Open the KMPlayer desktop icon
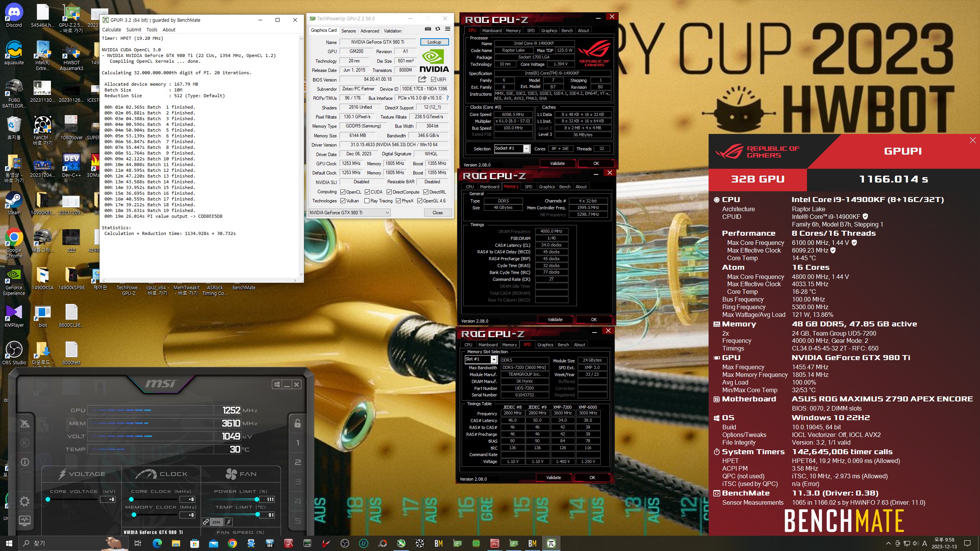Viewport: 980px width, 551px height. point(14,316)
